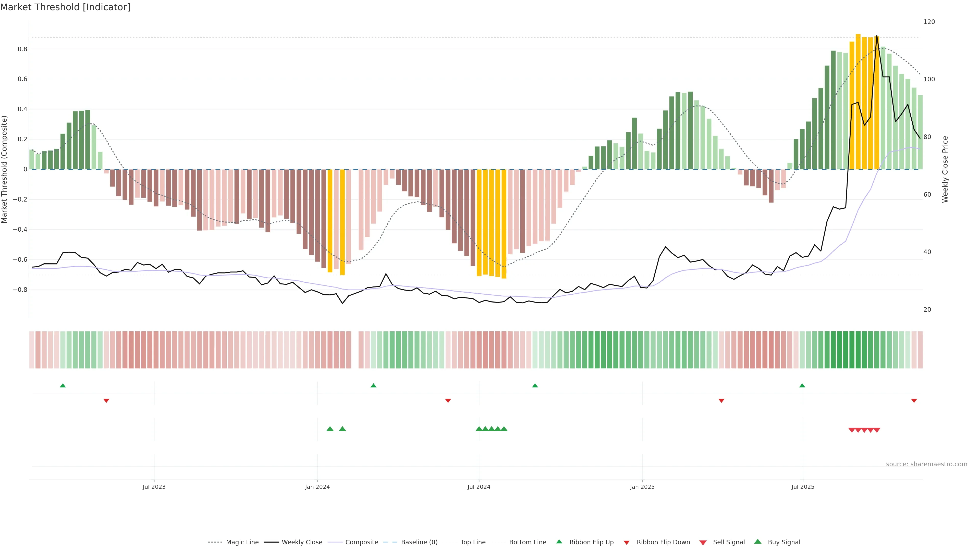
Task: Click the source: sharemaestro.com text
Action: [x=926, y=464]
